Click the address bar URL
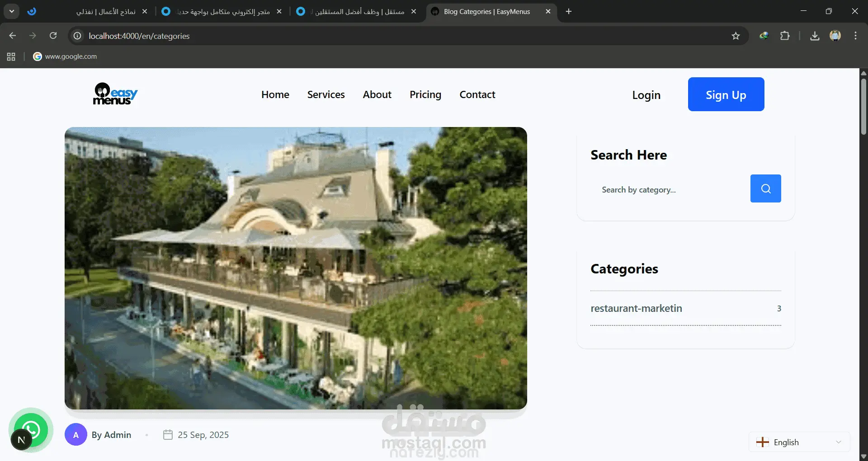Image resolution: width=868 pixels, height=461 pixels. tap(139, 36)
